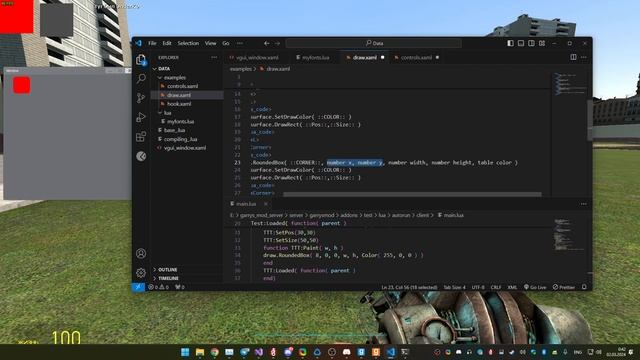This screenshot has width=640, height=360.
Task: Open the Edit menu
Action: click(x=167, y=43)
